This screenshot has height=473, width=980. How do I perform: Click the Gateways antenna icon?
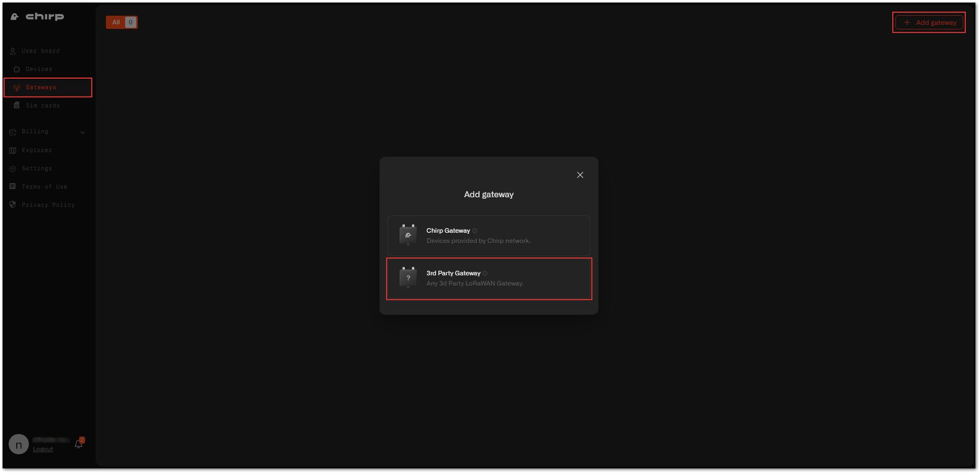coord(17,88)
